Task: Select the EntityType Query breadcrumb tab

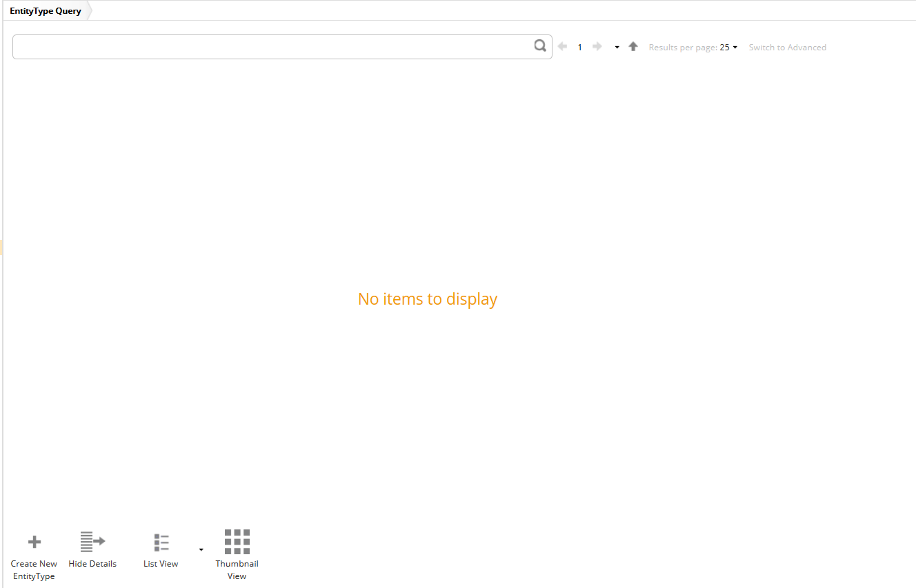Action: pyautogui.click(x=46, y=11)
